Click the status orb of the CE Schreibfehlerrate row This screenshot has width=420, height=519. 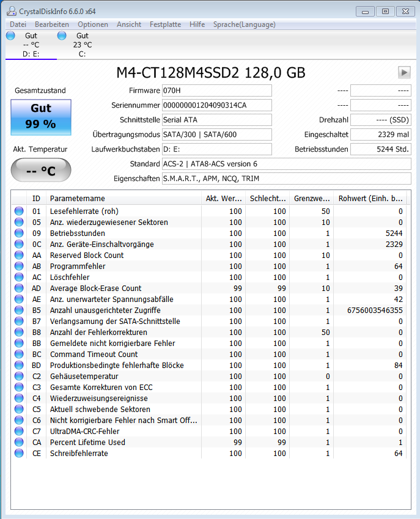pyautogui.click(x=19, y=453)
